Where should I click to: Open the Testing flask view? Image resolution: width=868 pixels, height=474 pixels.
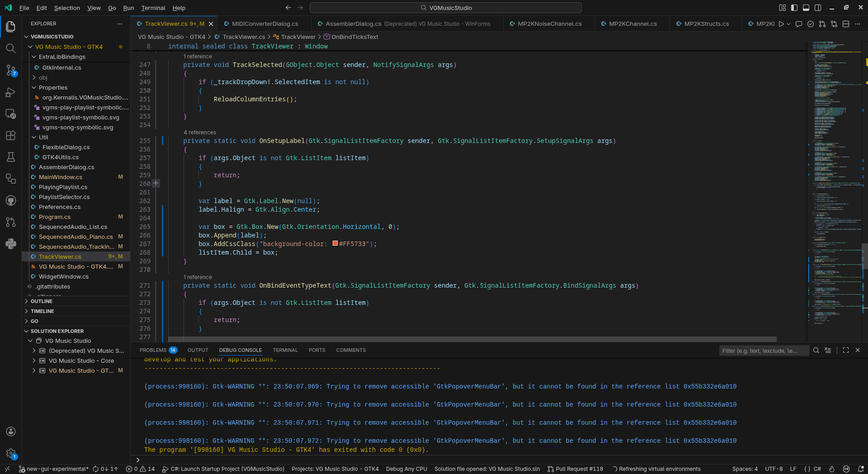10,157
